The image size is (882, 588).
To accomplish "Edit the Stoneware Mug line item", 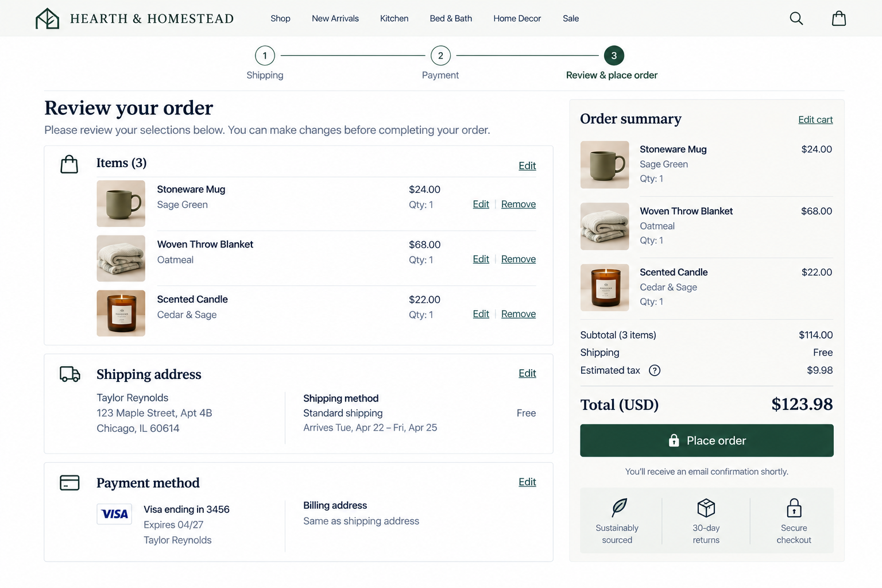I will (481, 204).
